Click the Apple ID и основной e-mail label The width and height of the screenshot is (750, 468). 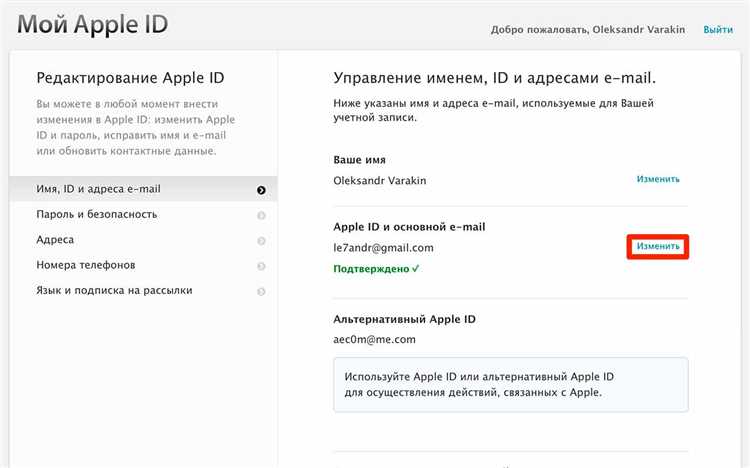(x=409, y=227)
